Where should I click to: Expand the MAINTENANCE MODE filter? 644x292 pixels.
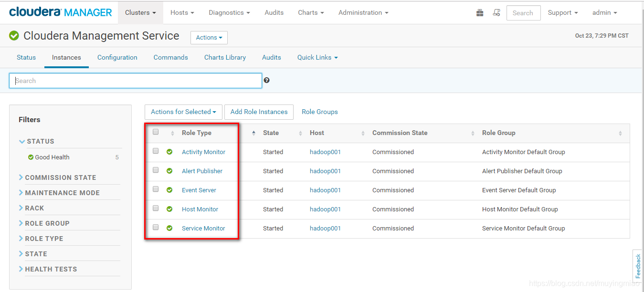(59, 193)
